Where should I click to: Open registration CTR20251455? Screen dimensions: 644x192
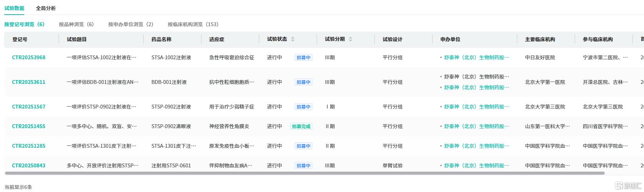[x=29, y=126]
